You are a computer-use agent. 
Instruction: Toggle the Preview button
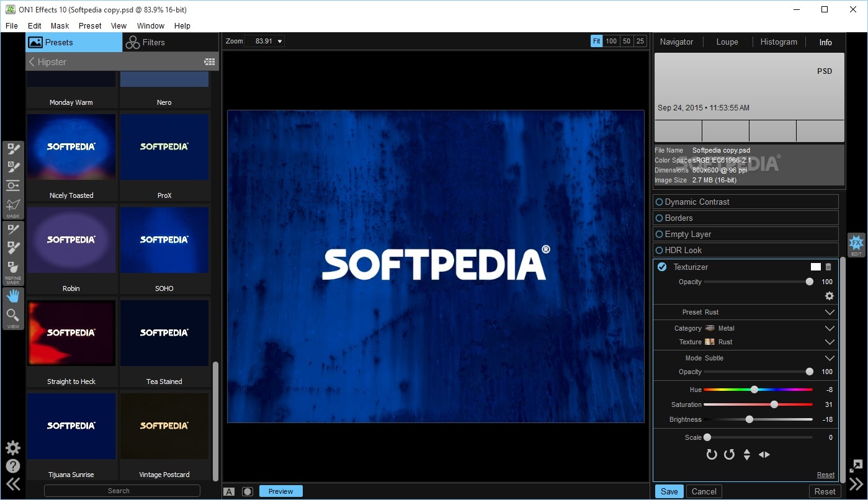(x=281, y=491)
